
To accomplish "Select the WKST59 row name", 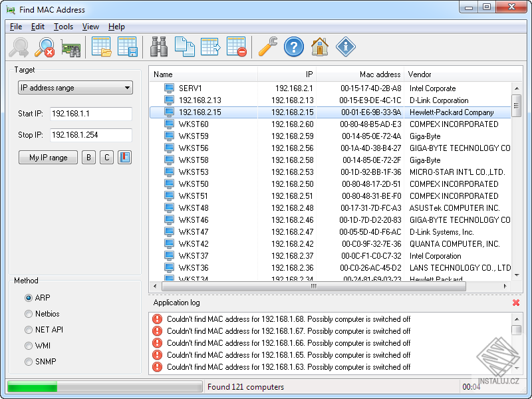I will (x=194, y=136).
